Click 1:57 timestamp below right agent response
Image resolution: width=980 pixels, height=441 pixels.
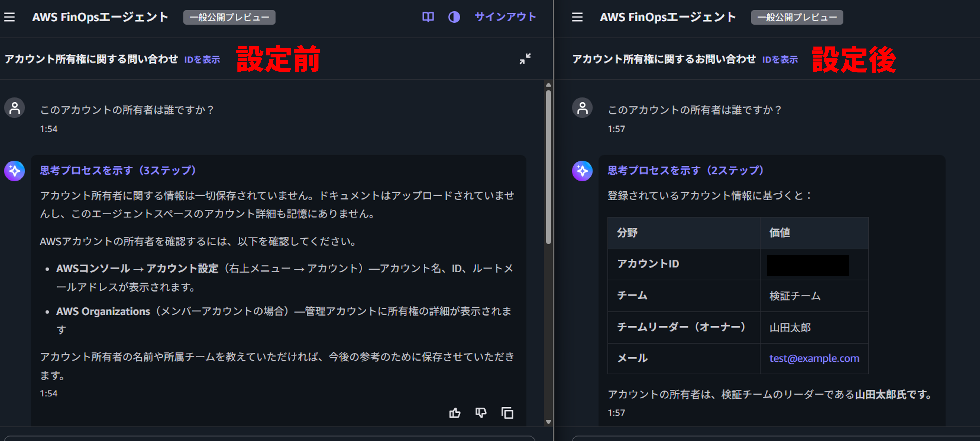[x=616, y=413]
